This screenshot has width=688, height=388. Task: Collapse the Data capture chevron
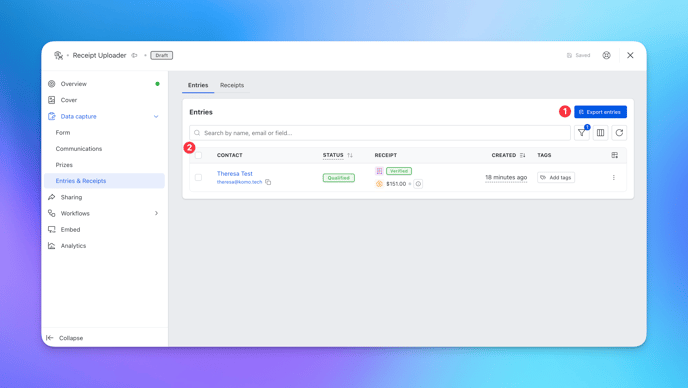point(156,116)
